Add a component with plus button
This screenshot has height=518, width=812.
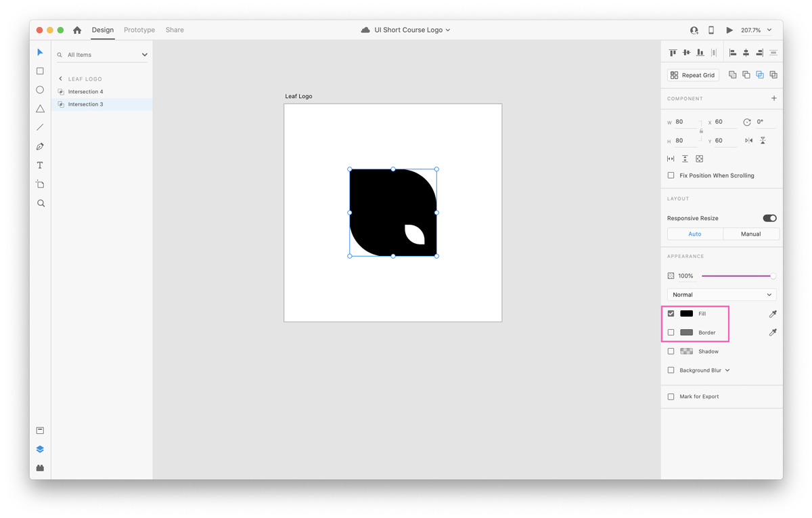pos(774,98)
